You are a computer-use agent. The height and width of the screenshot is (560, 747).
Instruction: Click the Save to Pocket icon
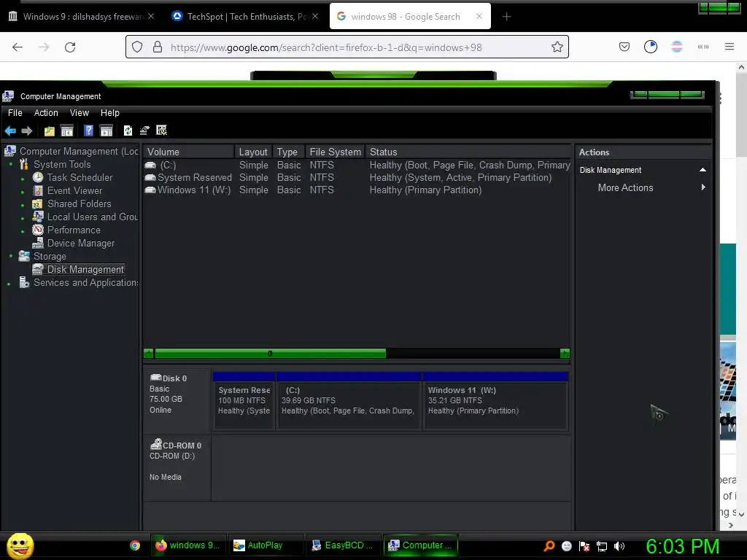tap(624, 47)
